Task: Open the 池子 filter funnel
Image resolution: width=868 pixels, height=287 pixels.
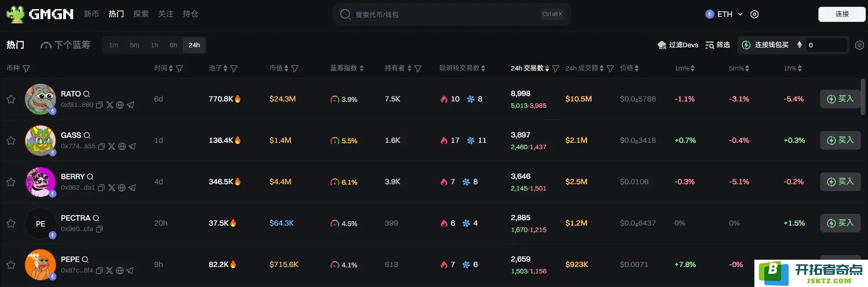Action: [234, 69]
